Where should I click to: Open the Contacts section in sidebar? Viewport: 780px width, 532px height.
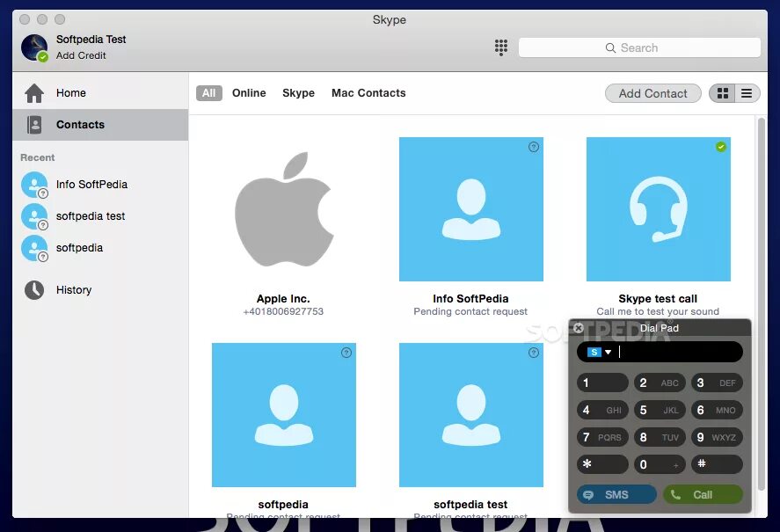[100, 124]
